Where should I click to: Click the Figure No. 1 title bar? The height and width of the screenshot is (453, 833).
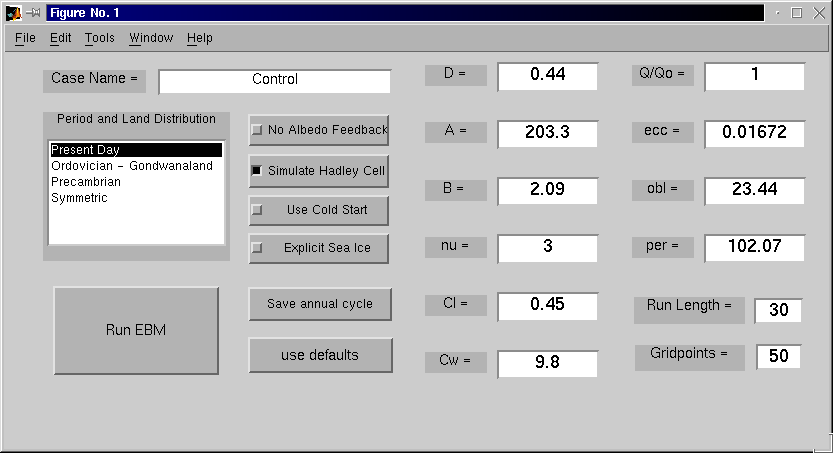point(405,13)
